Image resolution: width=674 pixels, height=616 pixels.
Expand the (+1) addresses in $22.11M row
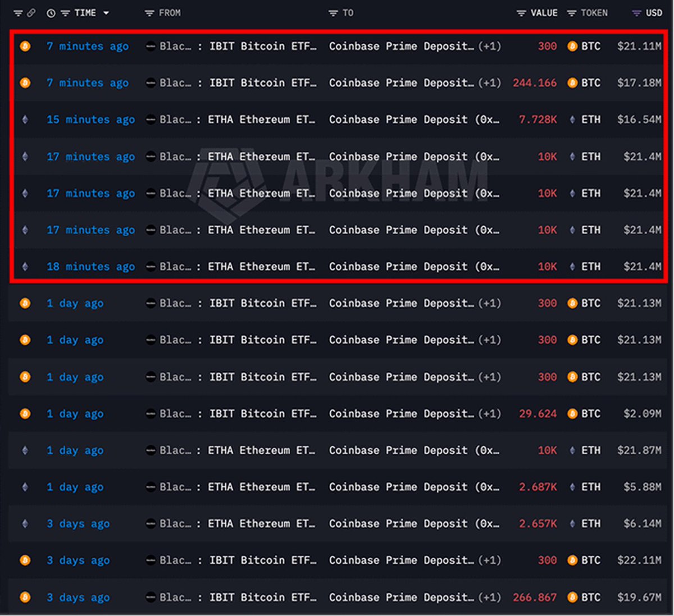click(489, 560)
